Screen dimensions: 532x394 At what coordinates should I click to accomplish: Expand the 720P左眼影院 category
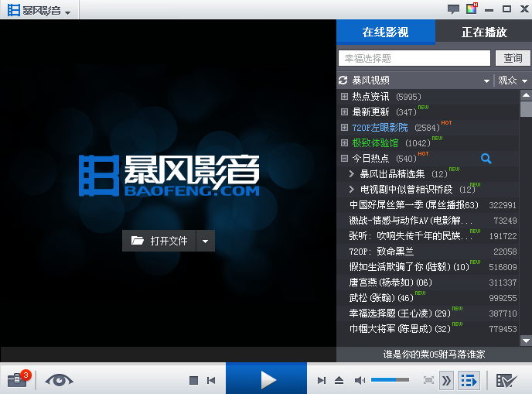pos(344,128)
